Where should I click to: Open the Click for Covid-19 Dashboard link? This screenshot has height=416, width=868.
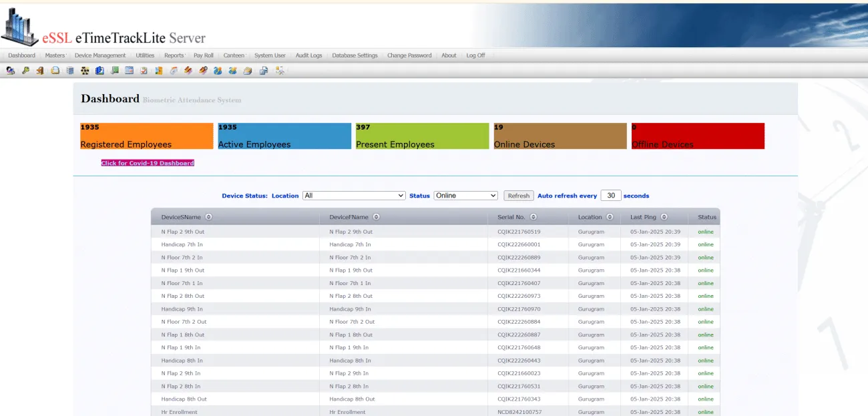tap(148, 163)
